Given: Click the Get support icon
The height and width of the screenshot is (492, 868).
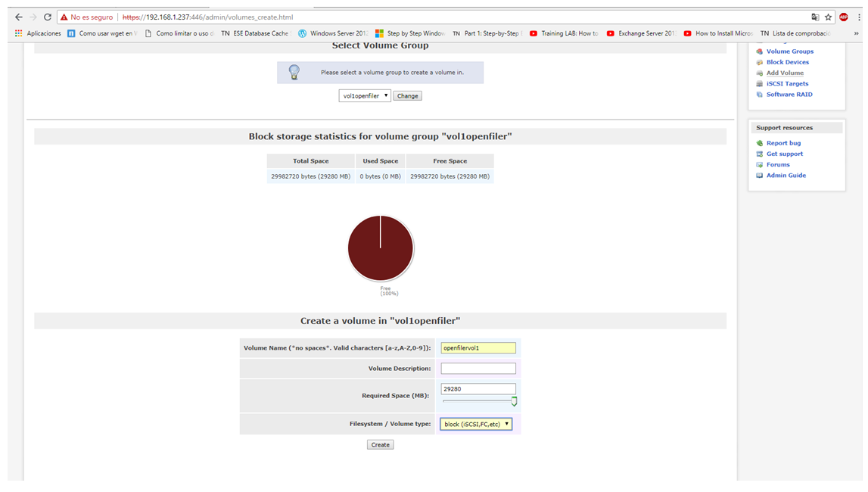Looking at the screenshot, I should tap(760, 154).
